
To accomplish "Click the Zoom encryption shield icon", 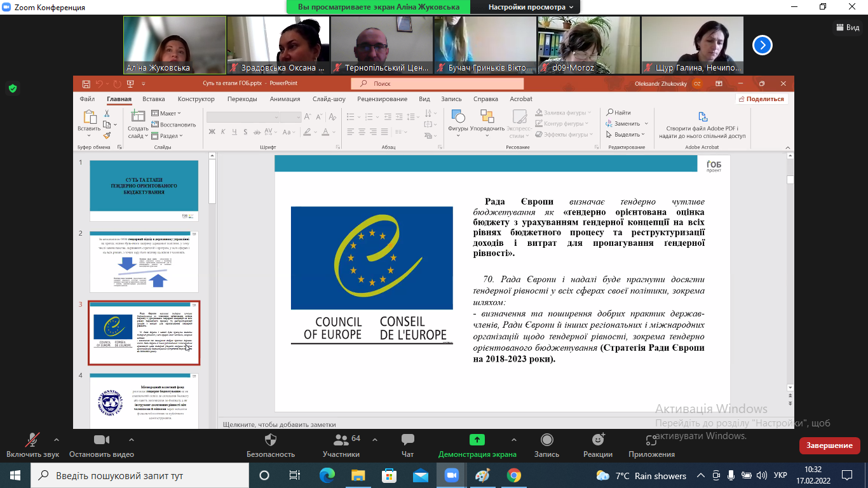I will coord(13,88).
